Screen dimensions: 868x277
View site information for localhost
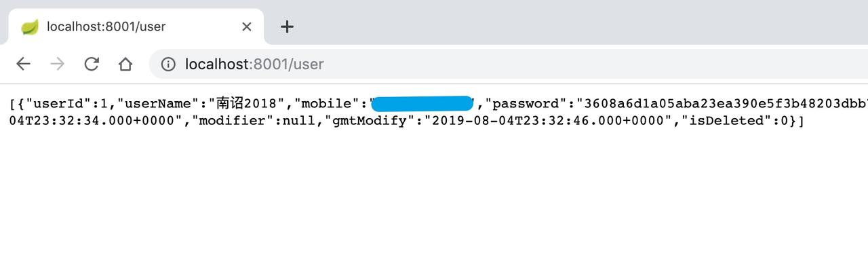pos(167,64)
